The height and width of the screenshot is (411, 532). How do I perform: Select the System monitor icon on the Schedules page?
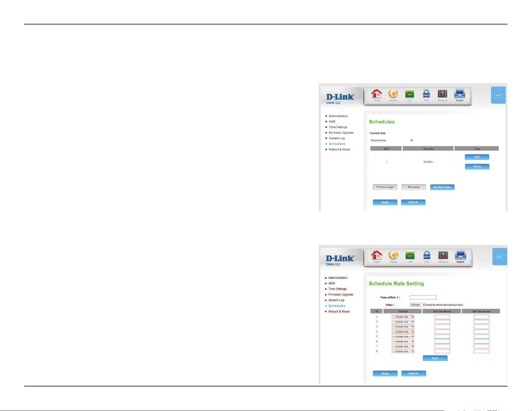point(460,94)
